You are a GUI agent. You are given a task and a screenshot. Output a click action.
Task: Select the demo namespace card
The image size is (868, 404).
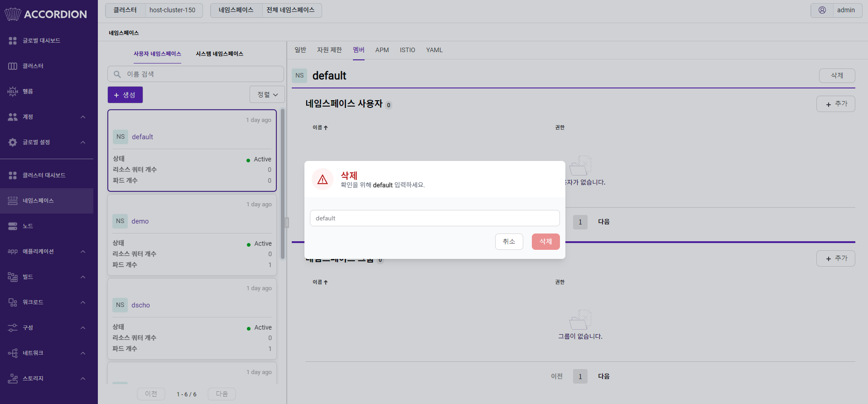(192, 235)
